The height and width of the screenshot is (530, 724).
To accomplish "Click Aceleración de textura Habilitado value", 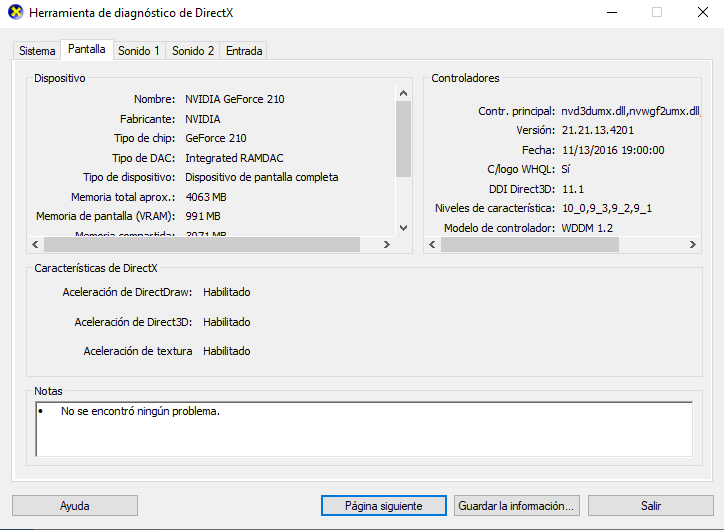I will pos(227,351).
